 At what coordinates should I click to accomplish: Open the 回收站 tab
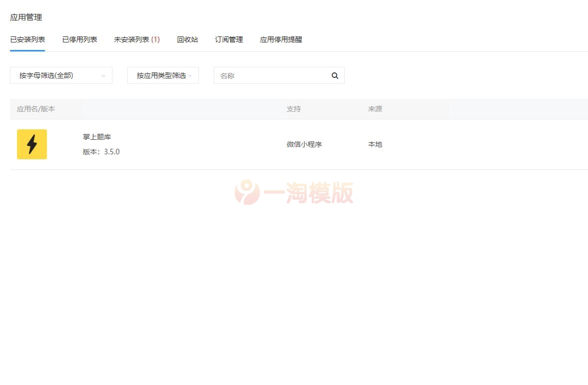187,39
